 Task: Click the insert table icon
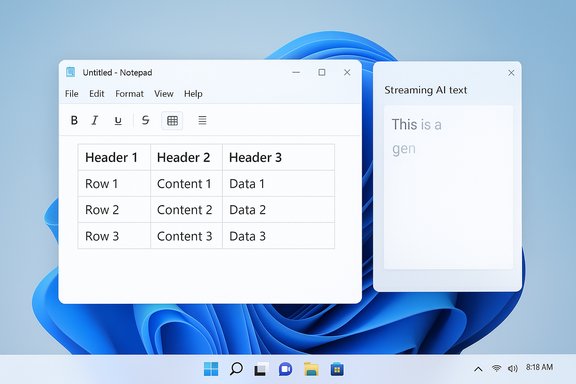point(172,121)
